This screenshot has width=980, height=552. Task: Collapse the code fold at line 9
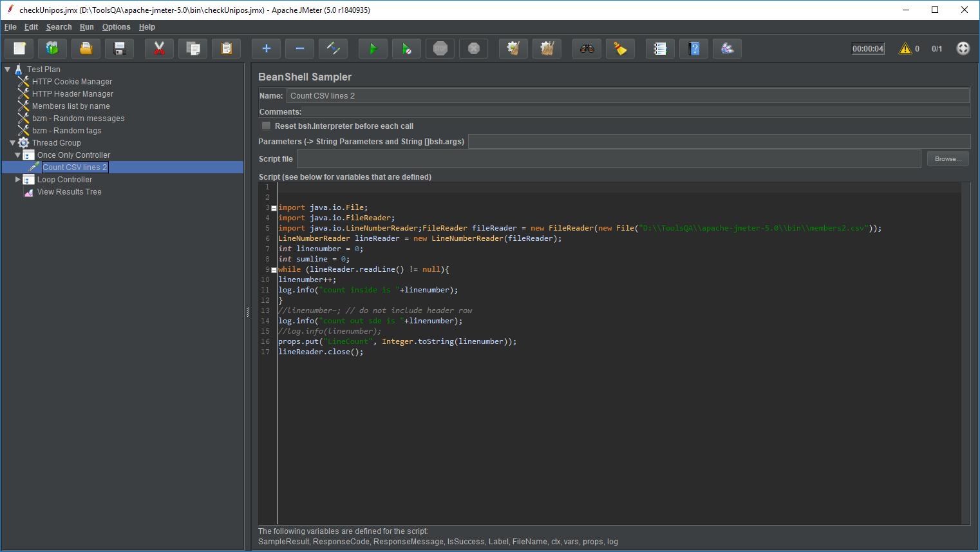tap(274, 270)
